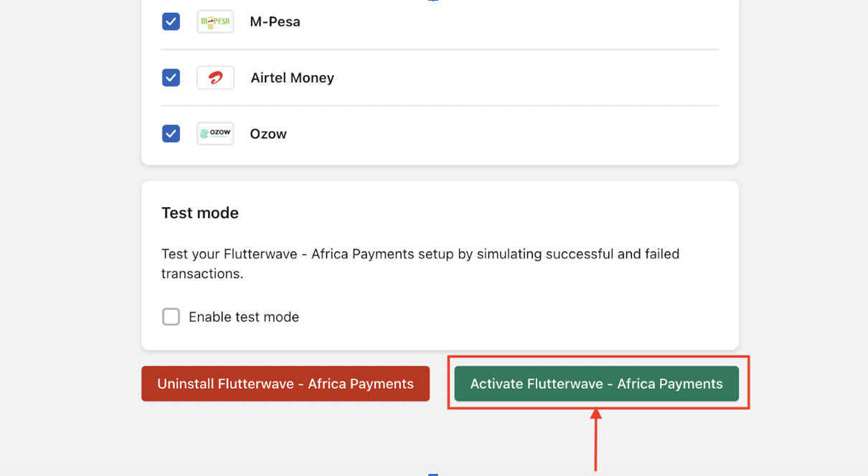The width and height of the screenshot is (868, 476).
Task: Click the divider line below M-Pesa row
Action: coord(440,49)
